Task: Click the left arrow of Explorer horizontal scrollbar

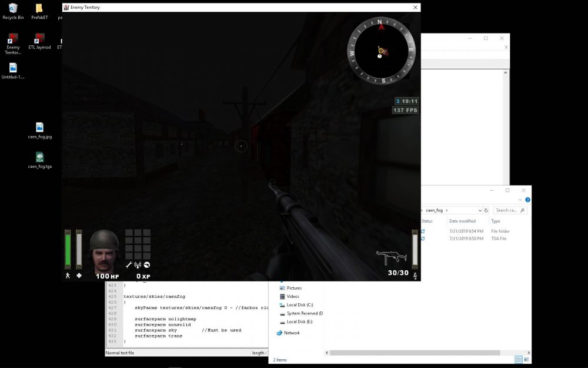Action: tap(326, 353)
